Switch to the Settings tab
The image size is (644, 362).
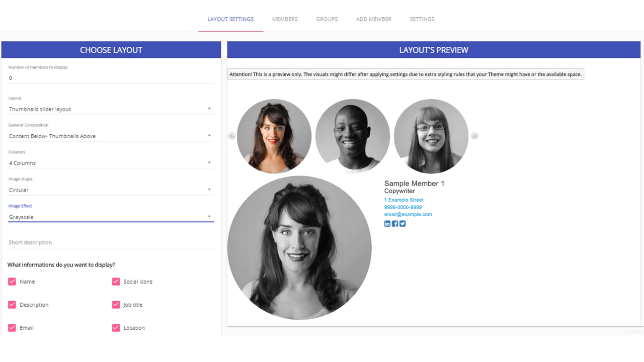pyautogui.click(x=422, y=19)
